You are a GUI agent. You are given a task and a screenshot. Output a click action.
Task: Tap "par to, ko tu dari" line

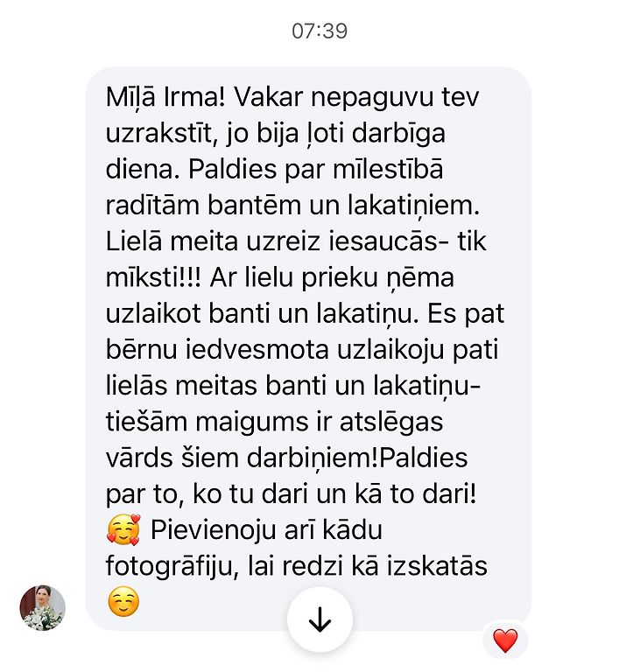click(207, 494)
